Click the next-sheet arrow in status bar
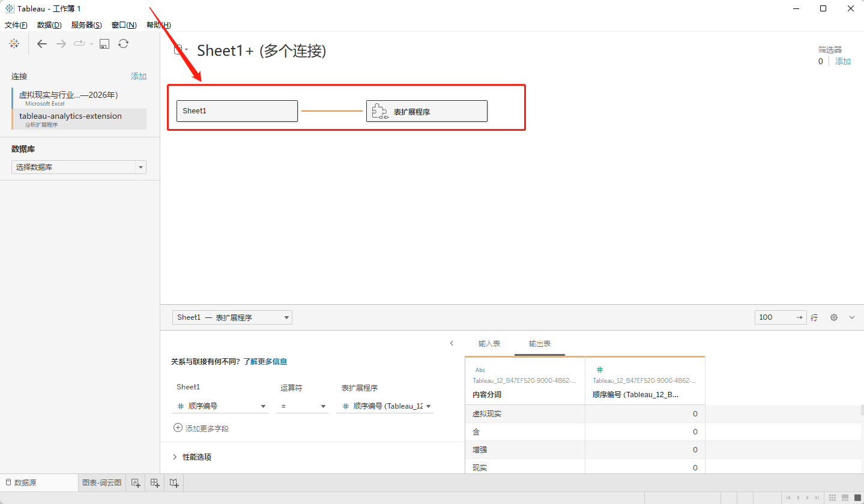Image resolution: width=864 pixels, height=504 pixels. click(x=806, y=498)
